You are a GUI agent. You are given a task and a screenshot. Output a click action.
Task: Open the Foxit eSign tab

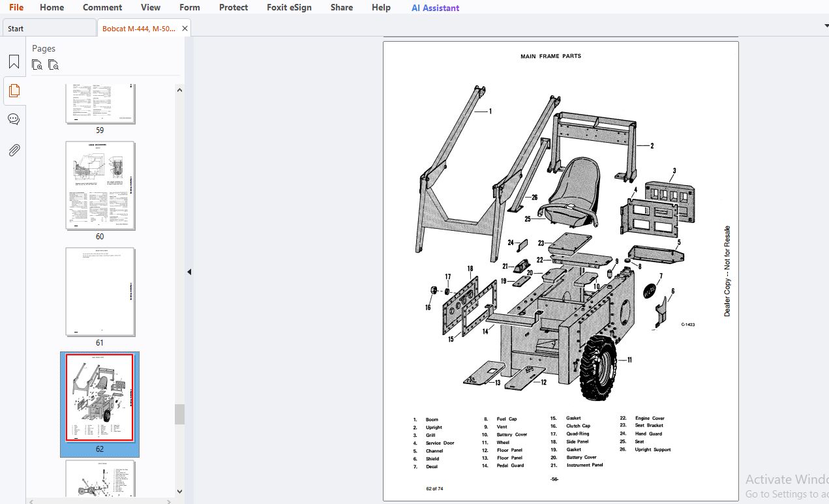pyautogui.click(x=289, y=7)
